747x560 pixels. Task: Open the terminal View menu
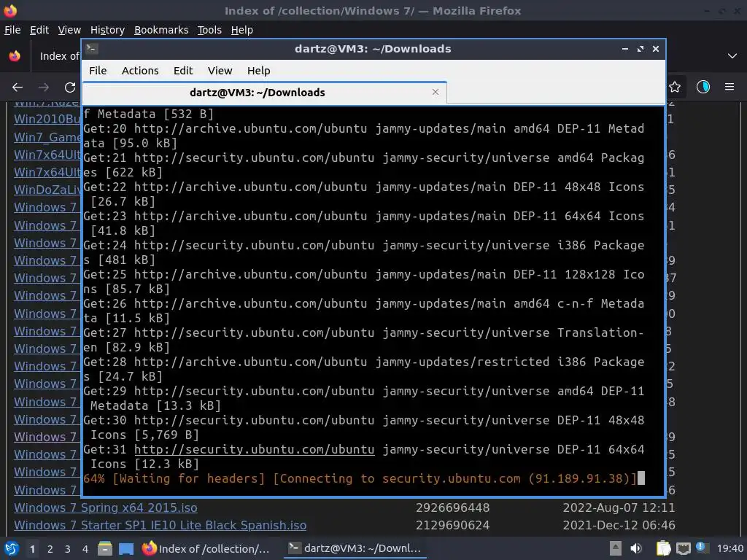tap(220, 71)
